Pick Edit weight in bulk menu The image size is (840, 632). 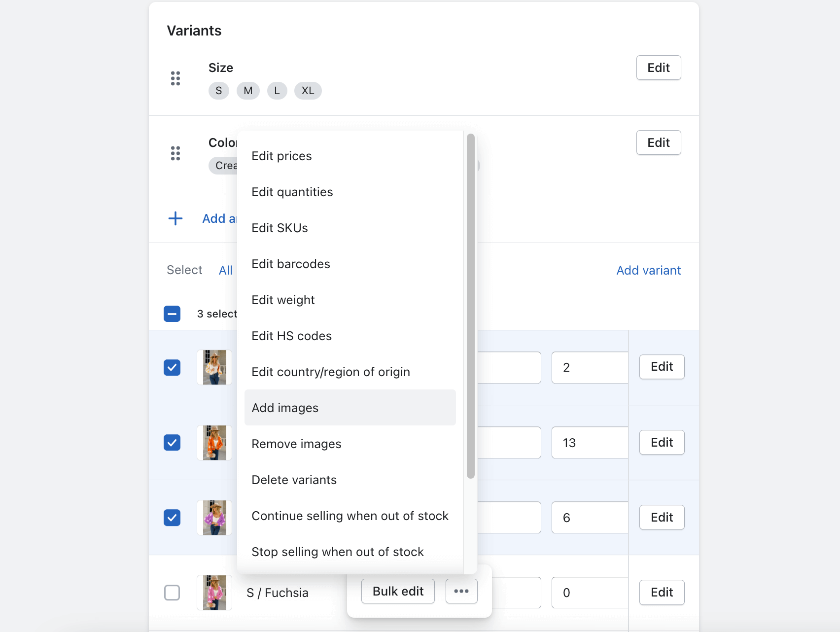point(350,300)
